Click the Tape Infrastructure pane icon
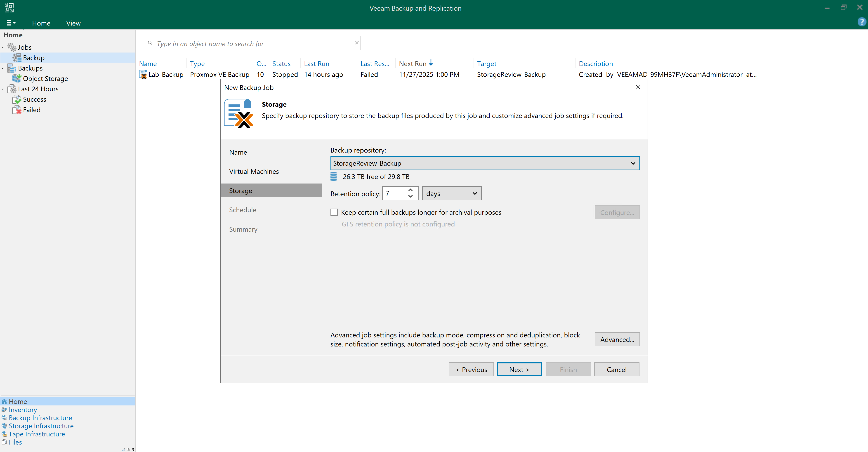This screenshot has height=452, width=868. tap(4, 434)
